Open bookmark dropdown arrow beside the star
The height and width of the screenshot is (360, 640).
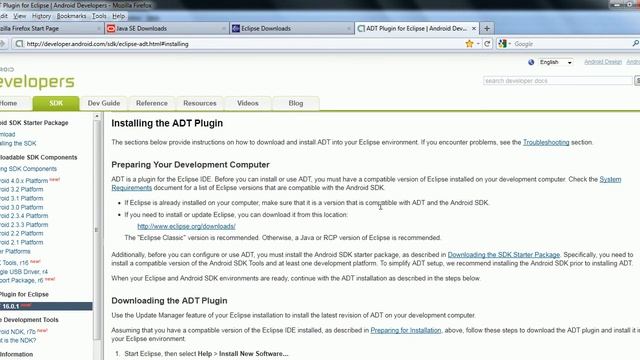(478, 44)
